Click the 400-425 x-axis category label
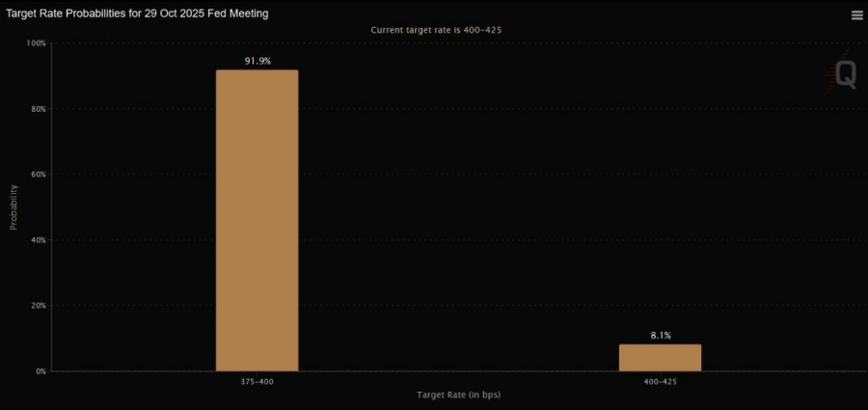 pos(660,382)
